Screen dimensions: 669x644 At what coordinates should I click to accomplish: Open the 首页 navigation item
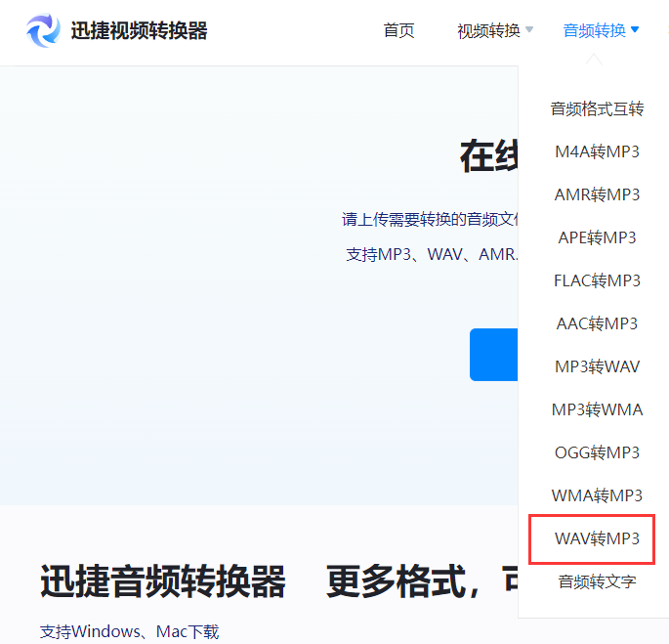tap(398, 30)
